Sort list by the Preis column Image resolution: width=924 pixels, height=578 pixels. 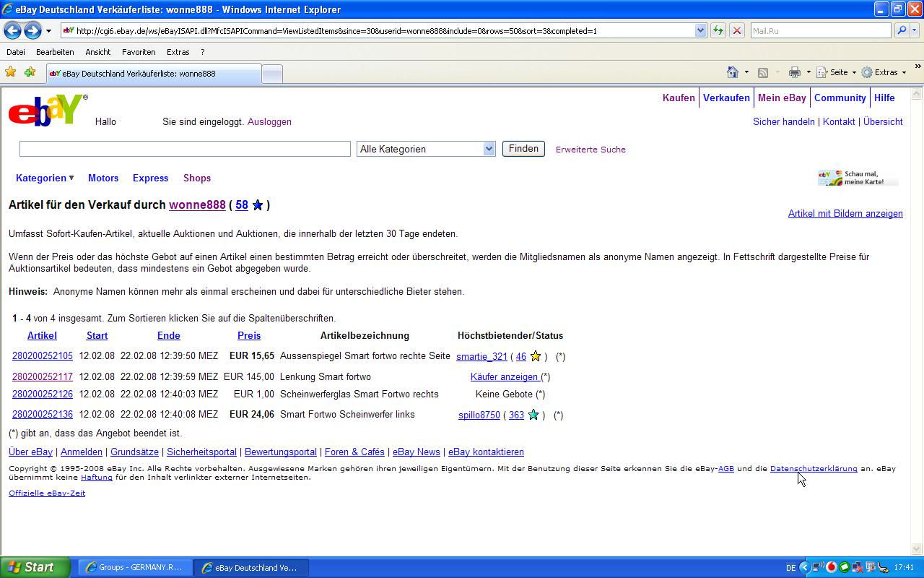pos(249,335)
